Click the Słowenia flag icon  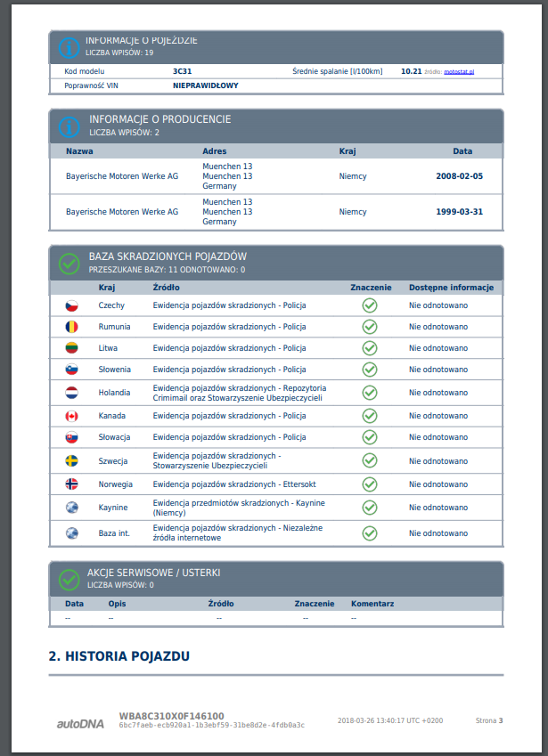[72, 370]
